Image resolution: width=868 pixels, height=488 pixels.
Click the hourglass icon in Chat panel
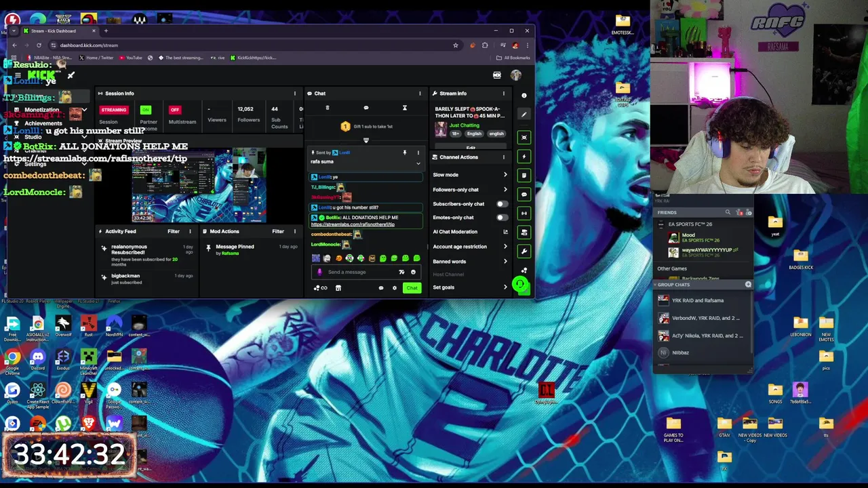pyautogui.click(x=405, y=108)
